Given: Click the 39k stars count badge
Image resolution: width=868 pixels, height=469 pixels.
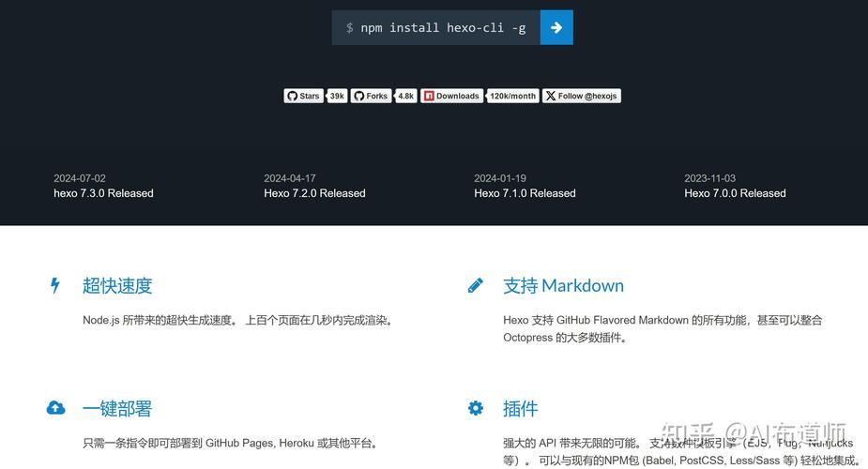Looking at the screenshot, I should pos(337,96).
